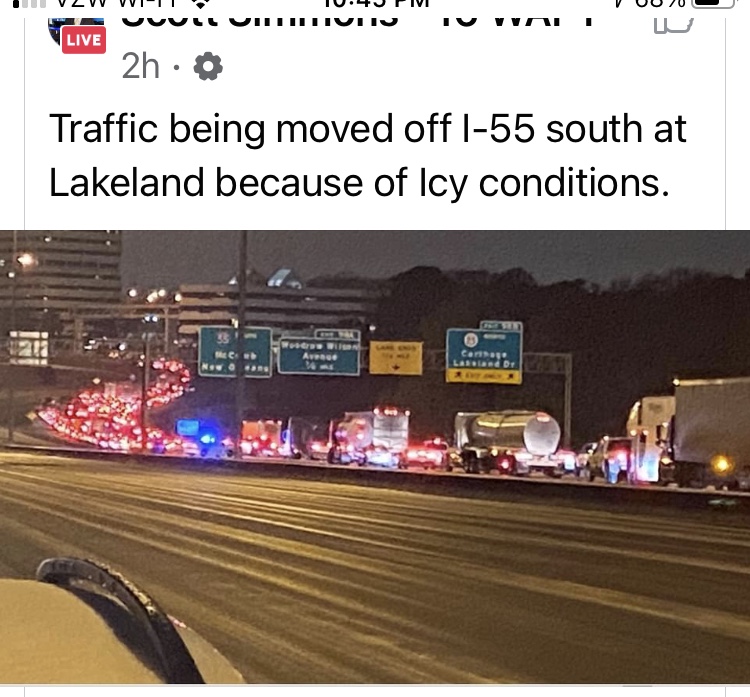
Task: Tap the cellular signal bars icon
Action: pyautogui.click(x=29, y=4)
